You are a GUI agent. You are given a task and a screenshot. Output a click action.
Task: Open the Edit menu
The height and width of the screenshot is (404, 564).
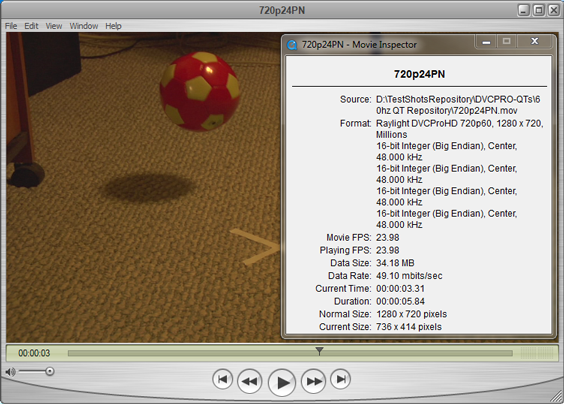pyautogui.click(x=31, y=26)
